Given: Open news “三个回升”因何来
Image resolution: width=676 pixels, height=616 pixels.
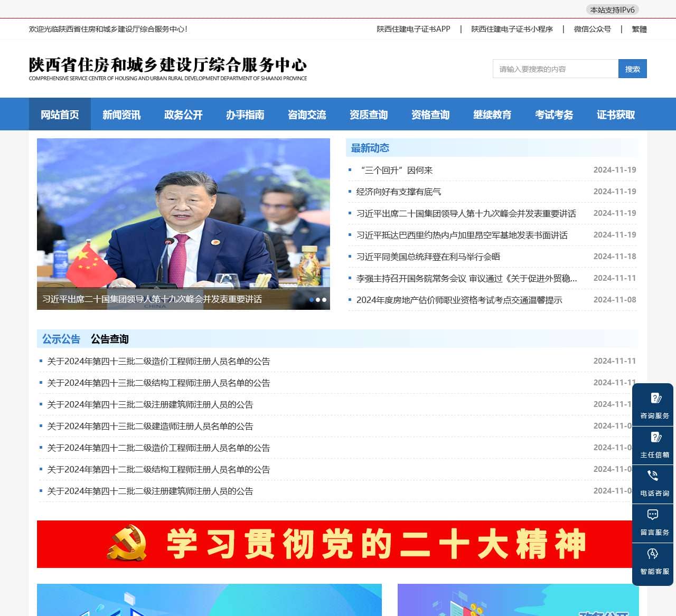Looking at the screenshot, I should pyautogui.click(x=395, y=170).
